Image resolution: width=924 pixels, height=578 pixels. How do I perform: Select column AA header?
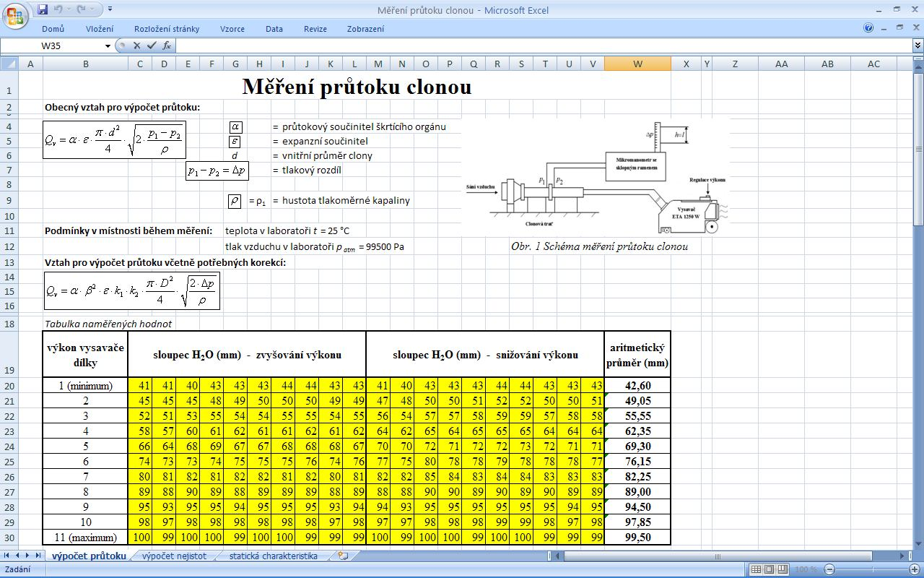tap(781, 64)
